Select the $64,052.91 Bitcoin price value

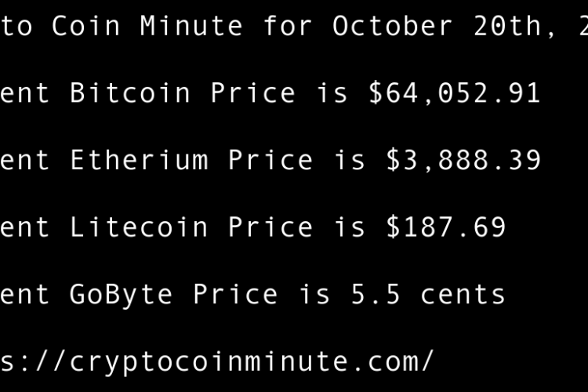click(455, 93)
